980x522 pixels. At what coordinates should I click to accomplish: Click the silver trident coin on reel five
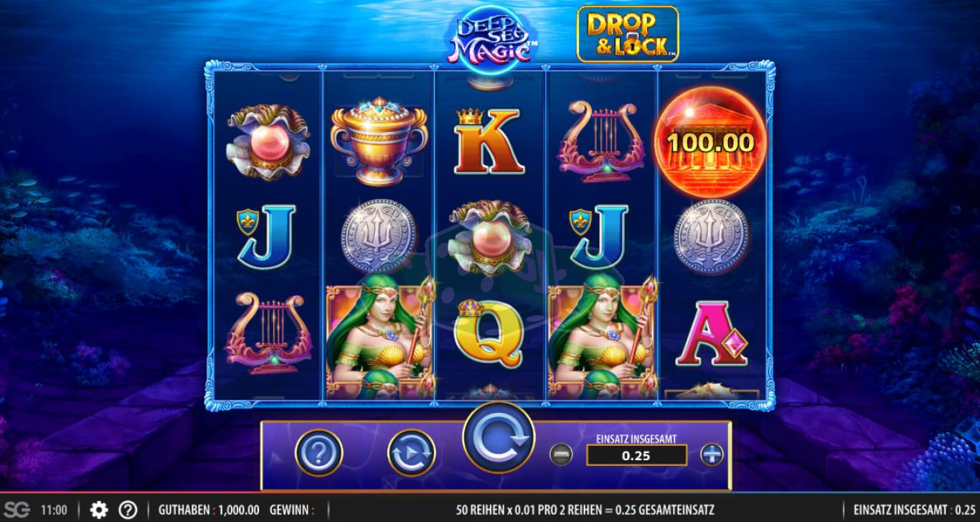[x=711, y=237]
